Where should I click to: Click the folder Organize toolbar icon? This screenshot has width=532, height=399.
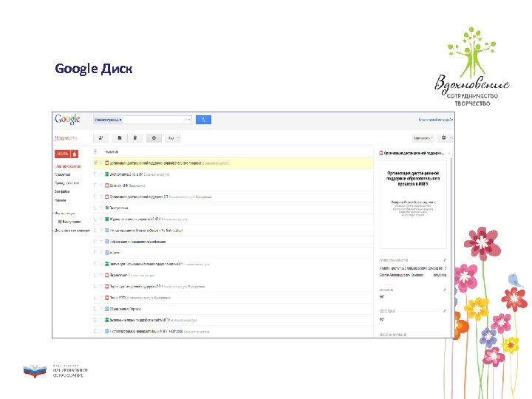[120, 137]
